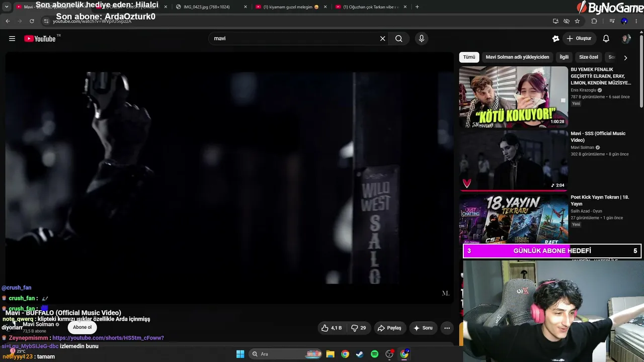This screenshot has width=644, height=362.
Task: Open a new browser tab
Action: pos(417,7)
